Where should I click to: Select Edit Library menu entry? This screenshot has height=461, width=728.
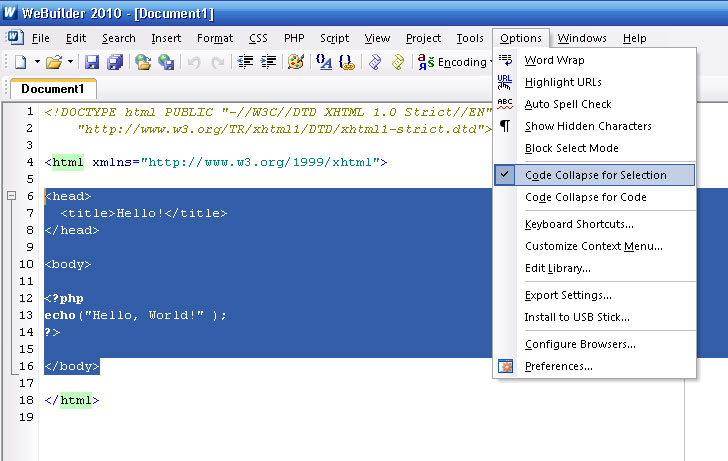coord(594,268)
